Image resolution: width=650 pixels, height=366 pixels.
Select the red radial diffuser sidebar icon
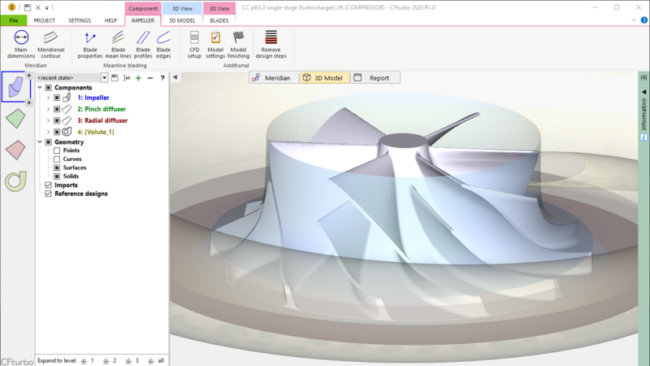(x=16, y=150)
